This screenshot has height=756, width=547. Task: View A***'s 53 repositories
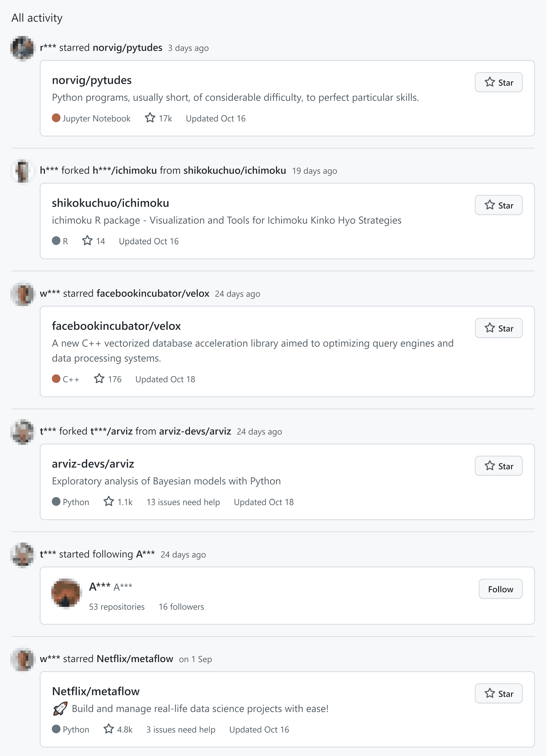click(117, 607)
